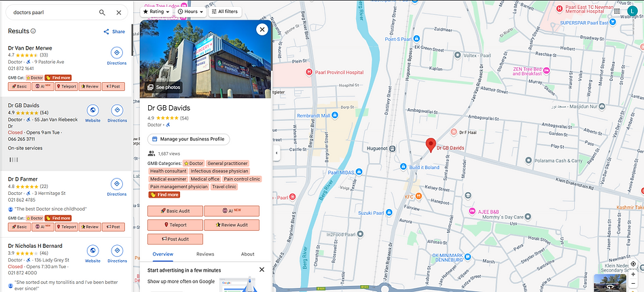Screen dimensions: 644x292
Task: Click Paarl East TC Newman Memorial Hospital marker
Action: [559, 8]
